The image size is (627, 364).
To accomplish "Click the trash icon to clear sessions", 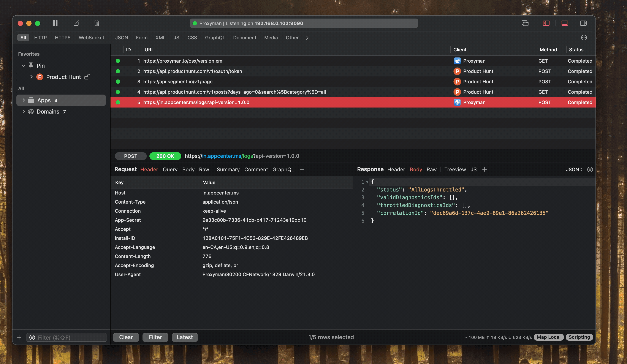I will [x=97, y=23].
